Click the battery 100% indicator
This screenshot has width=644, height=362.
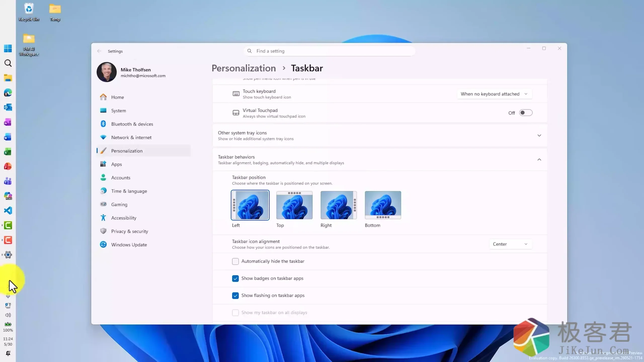tap(8, 327)
